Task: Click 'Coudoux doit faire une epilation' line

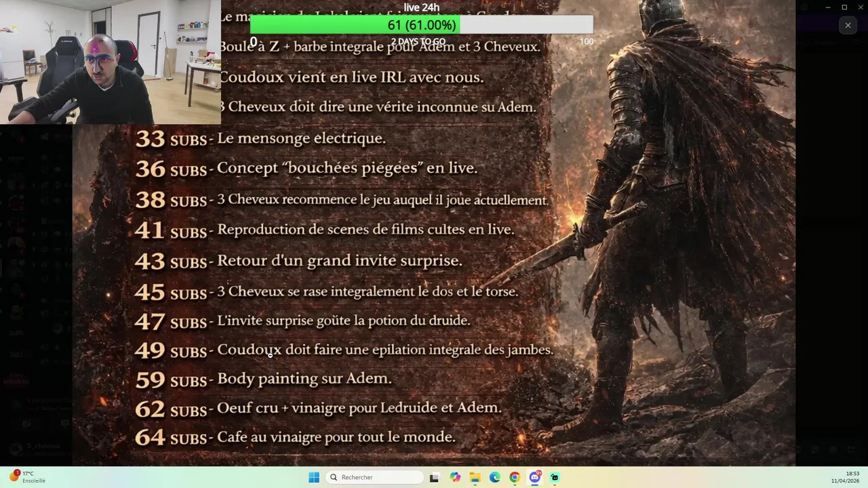Action: (344, 350)
